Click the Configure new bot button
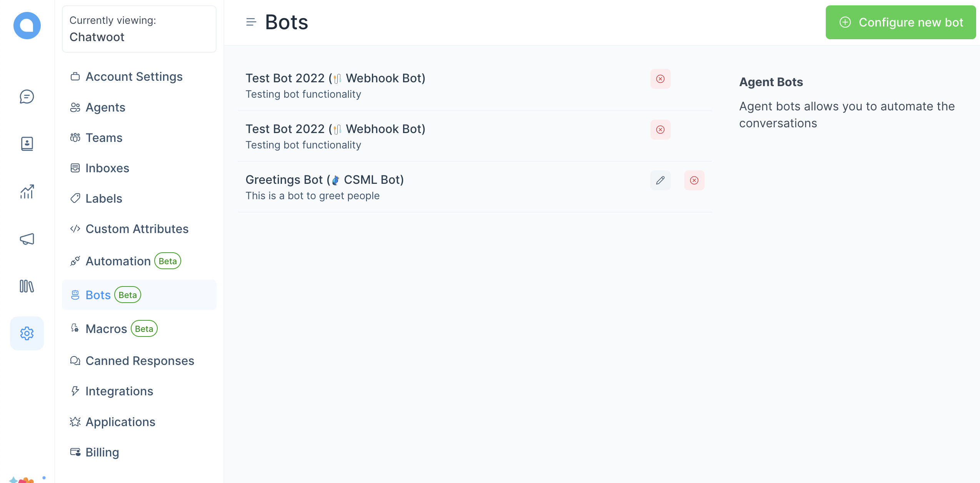This screenshot has height=483, width=980. pyautogui.click(x=900, y=22)
